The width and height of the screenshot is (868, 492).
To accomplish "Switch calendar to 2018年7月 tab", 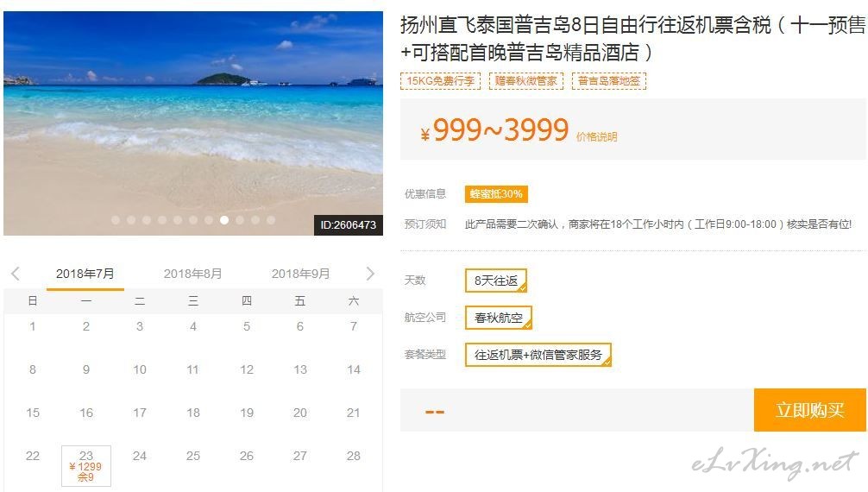I will click(x=85, y=274).
